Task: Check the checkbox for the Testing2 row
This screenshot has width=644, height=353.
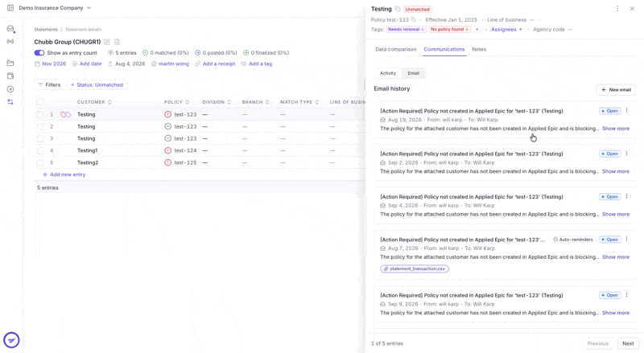Action: [x=39, y=162]
